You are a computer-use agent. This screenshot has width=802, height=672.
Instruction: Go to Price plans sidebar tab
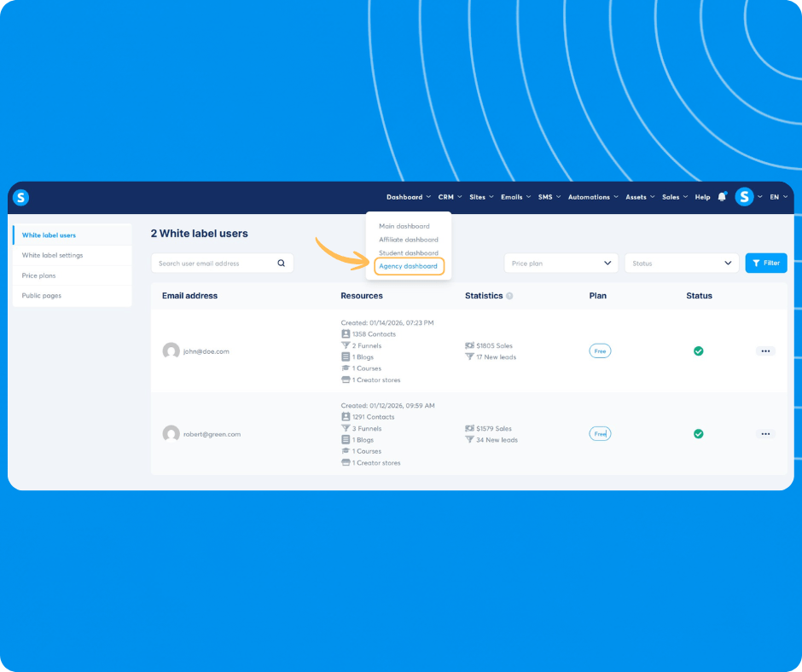(x=73, y=275)
